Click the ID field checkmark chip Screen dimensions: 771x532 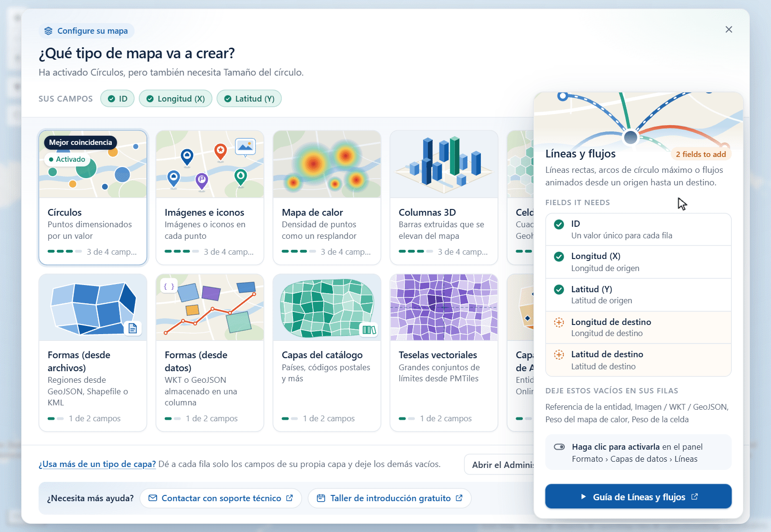pyautogui.click(x=118, y=99)
